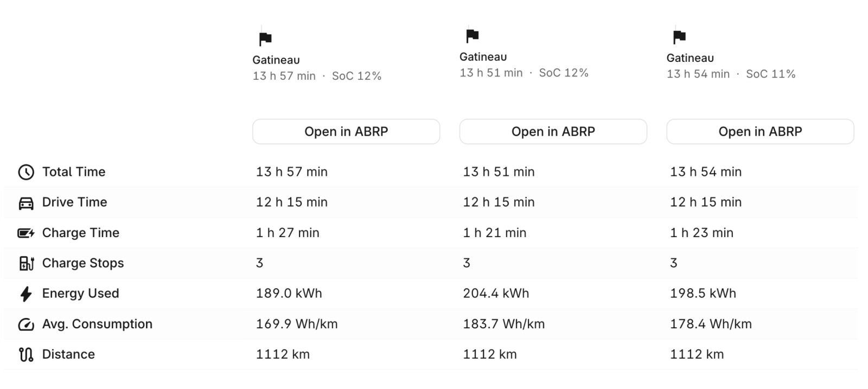The width and height of the screenshot is (868, 389).
Task: Click the car icon beside Drive Time
Action: pyautogui.click(x=26, y=203)
